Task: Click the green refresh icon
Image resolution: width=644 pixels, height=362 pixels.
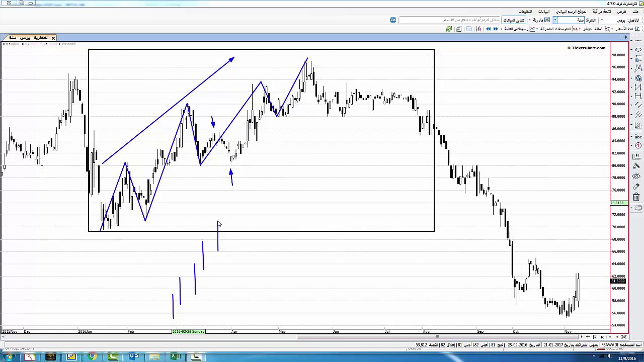Action: pyautogui.click(x=449, y=29)
